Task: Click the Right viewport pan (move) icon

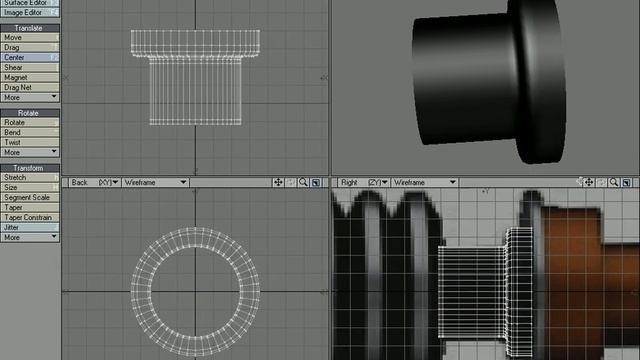Action: pos(589,182)
